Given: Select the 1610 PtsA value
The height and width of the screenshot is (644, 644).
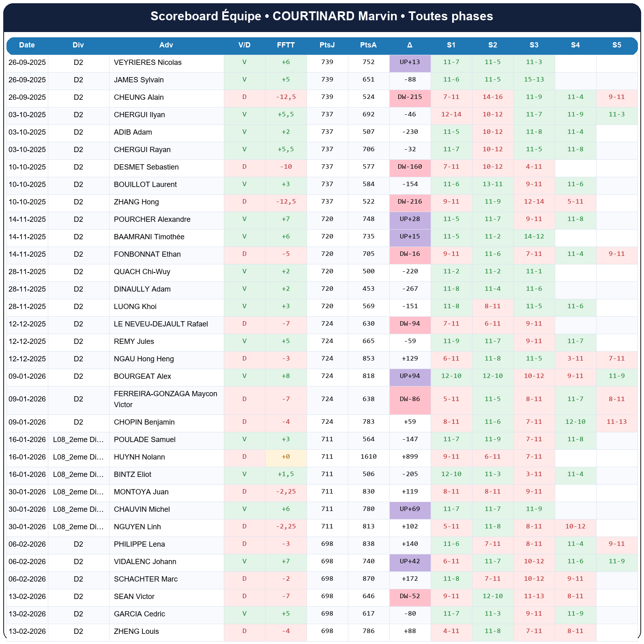Looking at the screenshot, I should pos(368,457).
